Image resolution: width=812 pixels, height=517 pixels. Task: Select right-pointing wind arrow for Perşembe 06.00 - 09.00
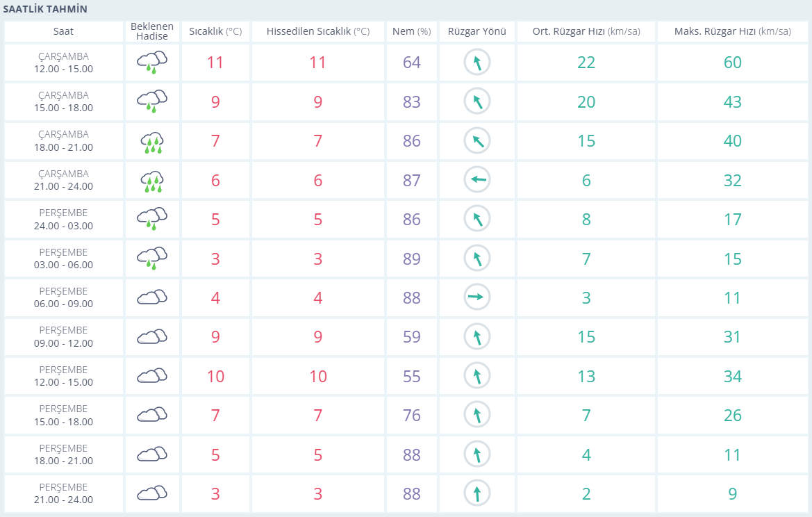[477, 298]
